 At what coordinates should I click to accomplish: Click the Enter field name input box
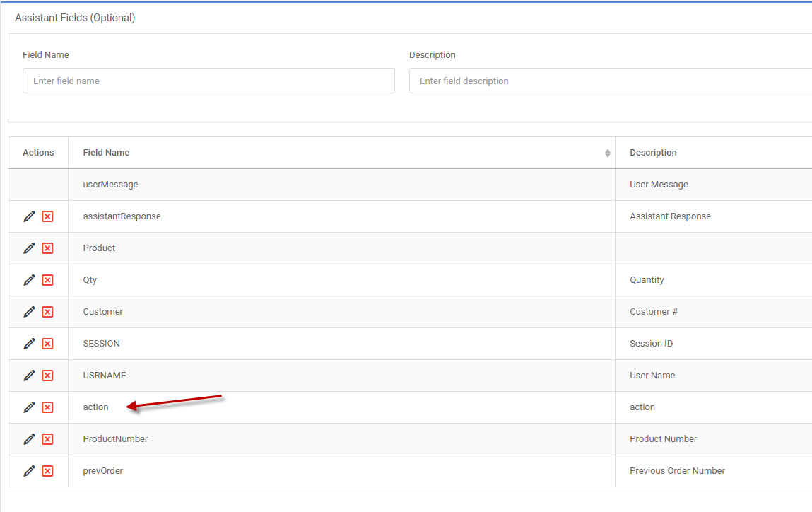pos(208,81)
